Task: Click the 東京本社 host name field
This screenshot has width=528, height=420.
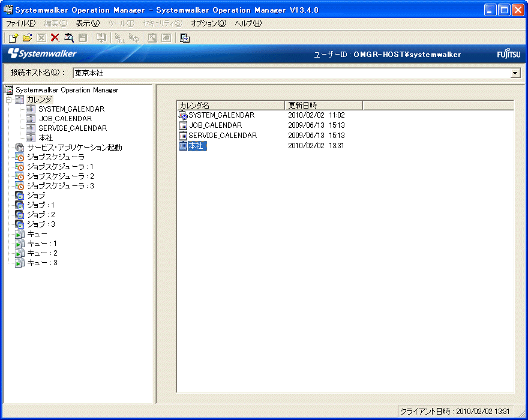Action: tap(292, 73)
